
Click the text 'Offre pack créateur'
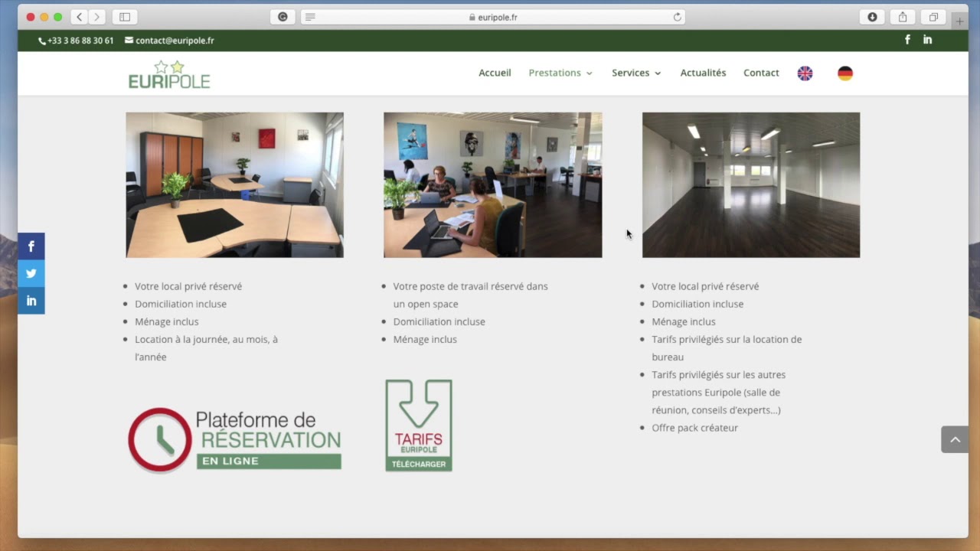click(695, 428)
